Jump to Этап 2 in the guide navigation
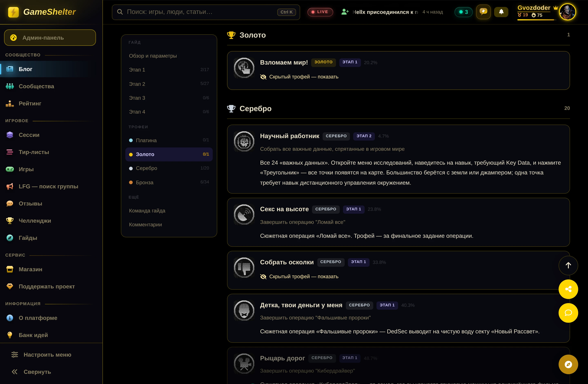The image size is (588, 384). [x=169, y=84]
